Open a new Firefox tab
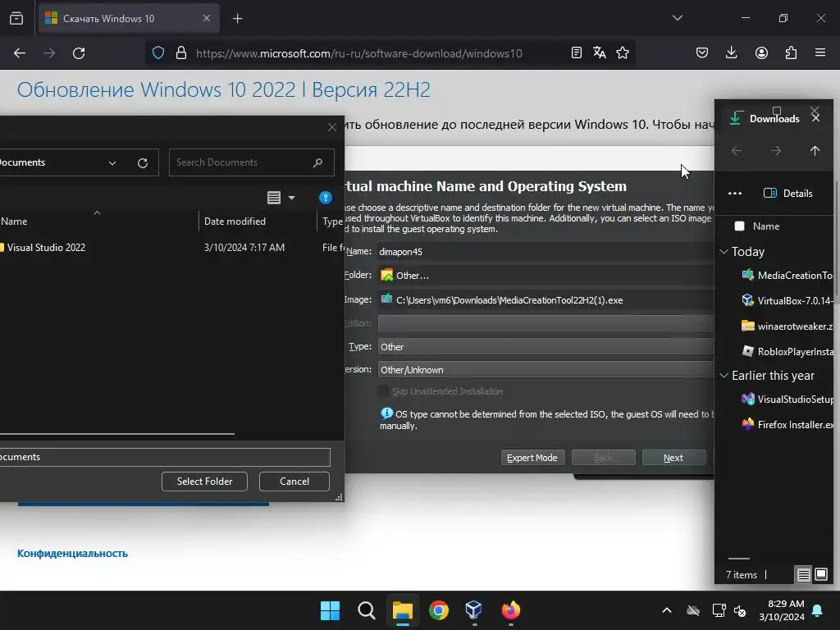The height and width of the screenshot is (630, 840). pos(237,19)
